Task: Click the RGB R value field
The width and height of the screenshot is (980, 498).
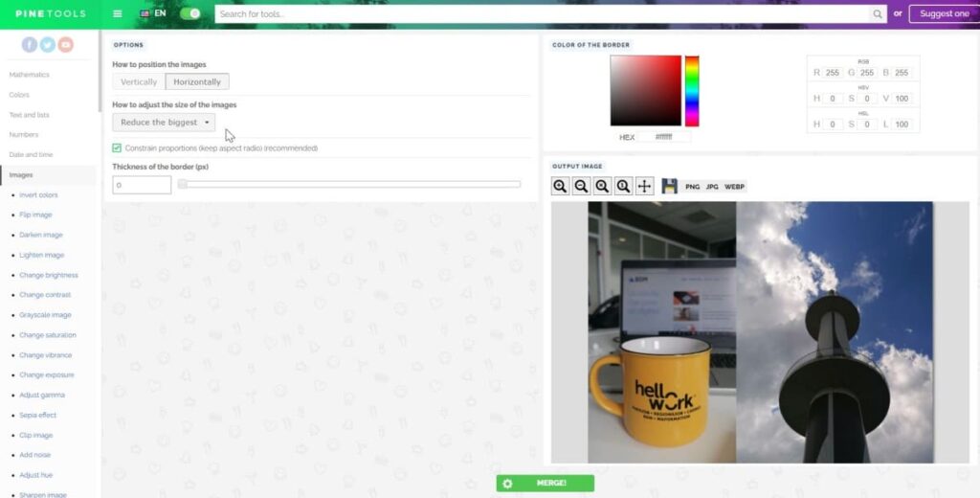Action: point(832,73)
